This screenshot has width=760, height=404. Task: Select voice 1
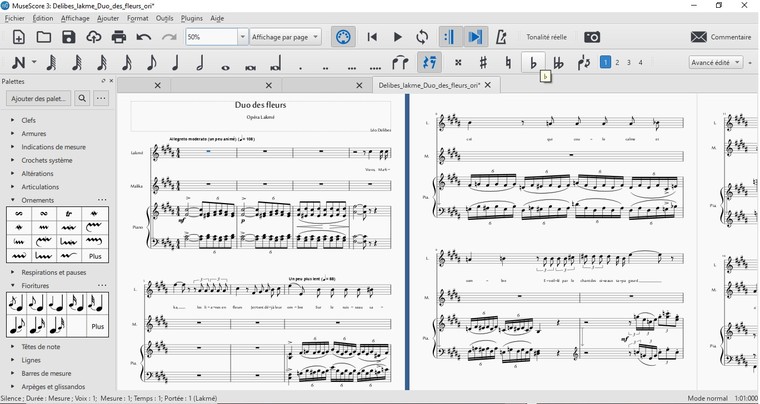605,62
